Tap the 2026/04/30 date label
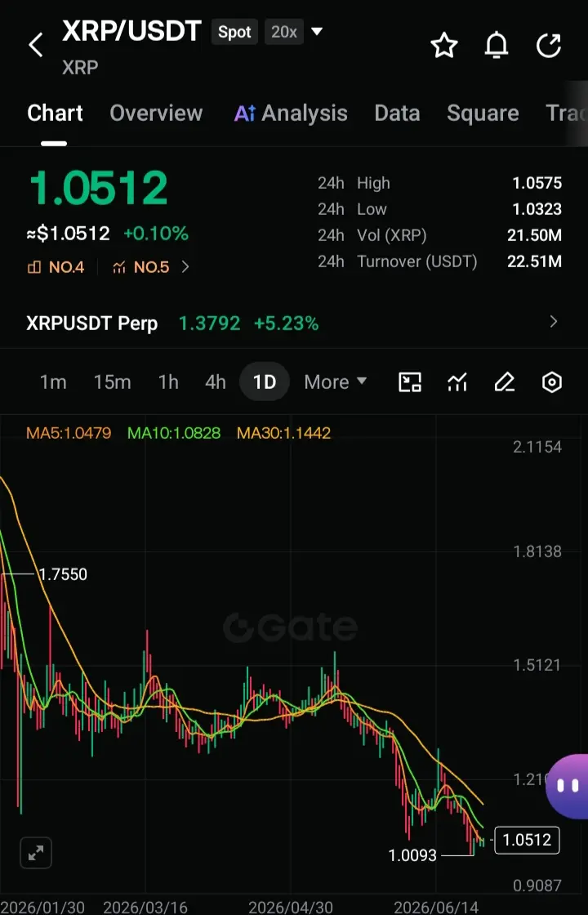Viewport: 588px width, 915px height. tap(291, 908)
